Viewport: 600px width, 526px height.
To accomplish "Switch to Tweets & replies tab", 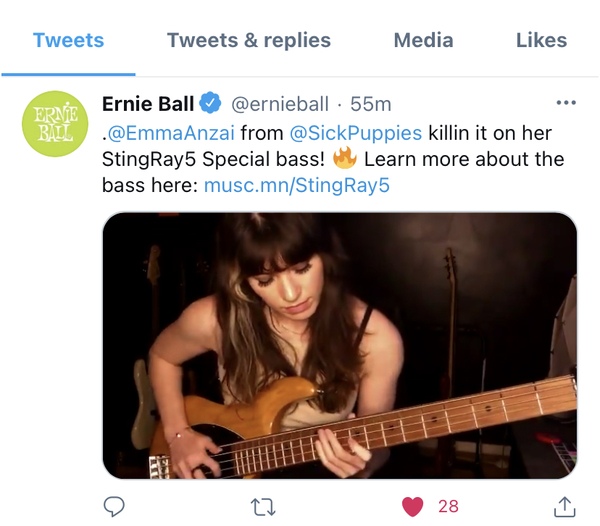I will point(249,40).
